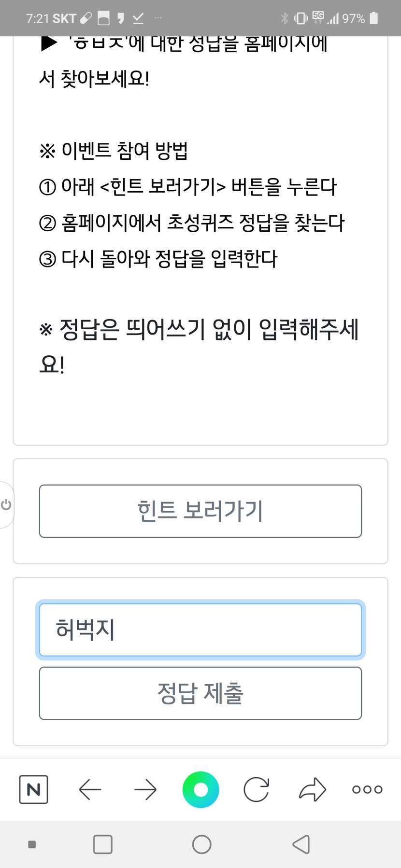Tap the 5G network indicator
The height and width of the screenshot is (868, 401).
tap(318, 17)
